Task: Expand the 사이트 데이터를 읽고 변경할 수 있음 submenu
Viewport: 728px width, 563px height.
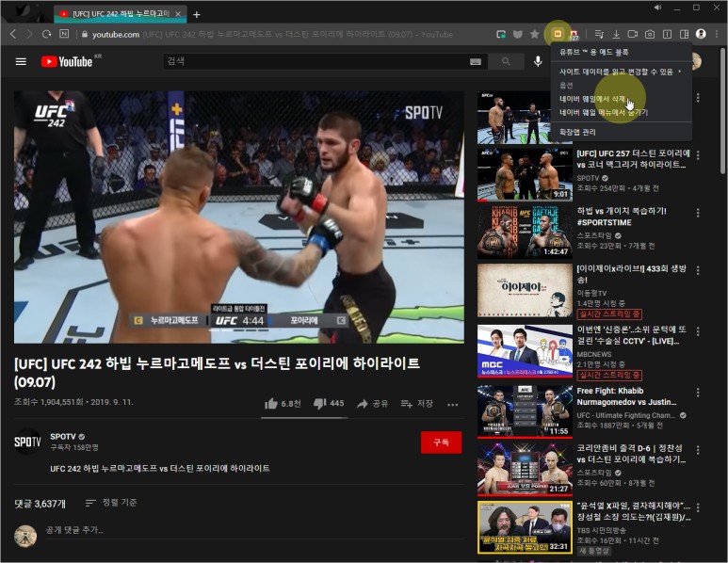Action: coord(621,72)
